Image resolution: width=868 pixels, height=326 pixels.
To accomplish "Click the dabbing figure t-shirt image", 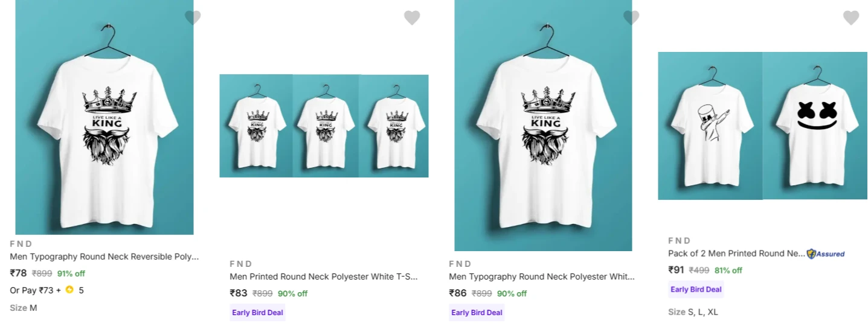I will pyautogui.click(x=710, y=126).
